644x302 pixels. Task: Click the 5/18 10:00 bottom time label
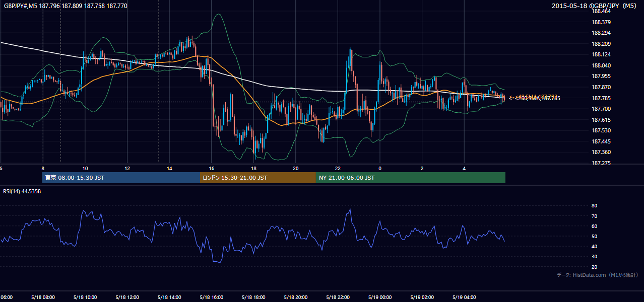85,297
